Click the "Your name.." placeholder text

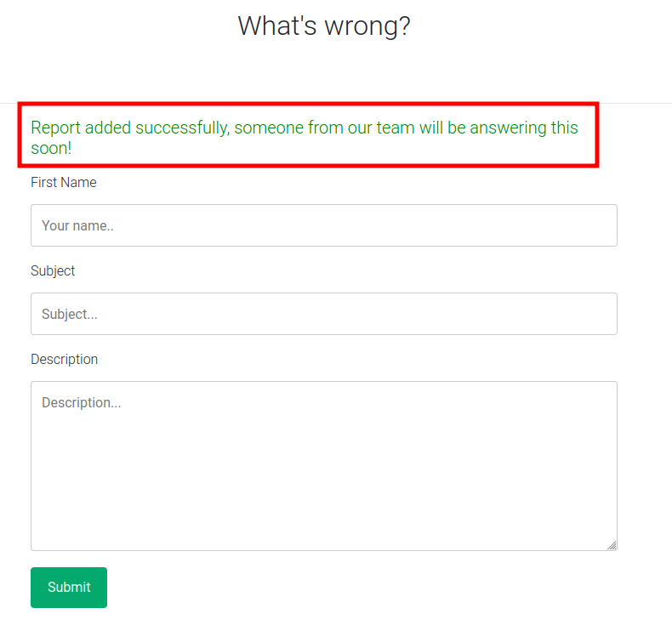(x=77, y=226)
